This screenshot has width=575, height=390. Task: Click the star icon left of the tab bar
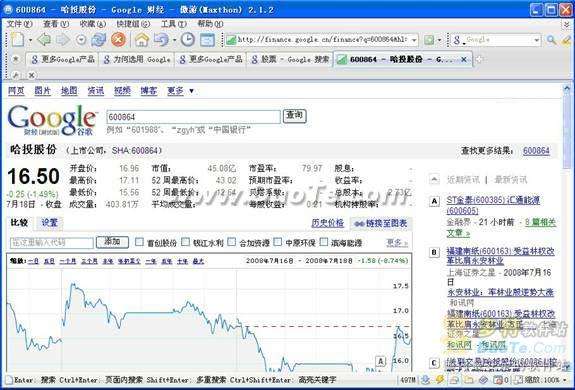(15, 59)
